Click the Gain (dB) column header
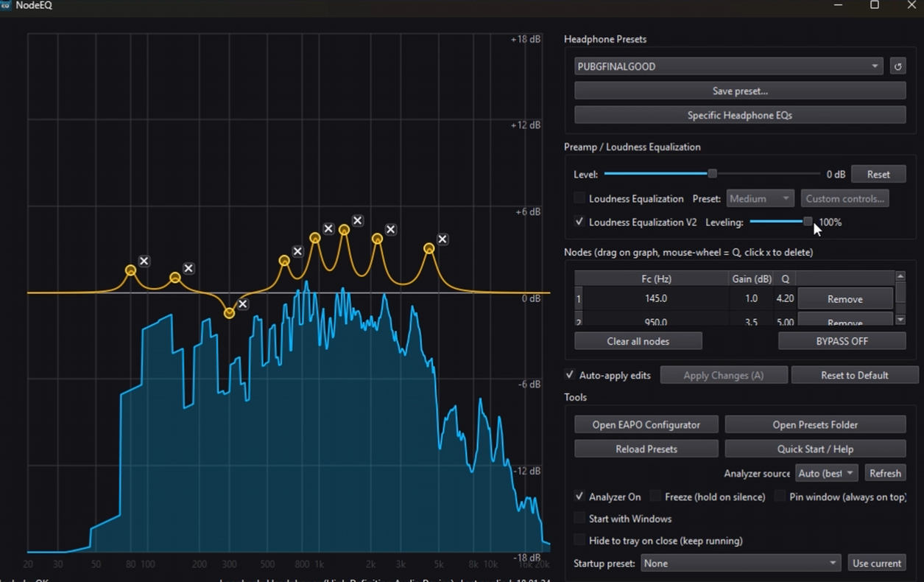The image size is (924, 582). (x=751, y=279)
